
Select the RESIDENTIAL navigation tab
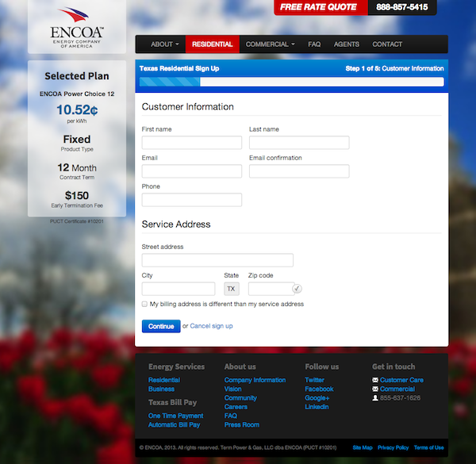click(x=212, y=44)
